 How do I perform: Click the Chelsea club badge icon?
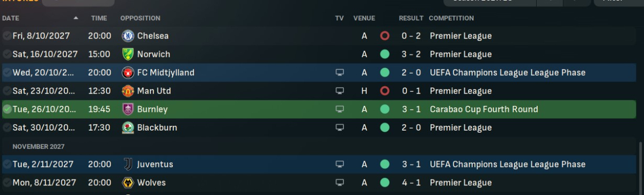tap(128, 36)
